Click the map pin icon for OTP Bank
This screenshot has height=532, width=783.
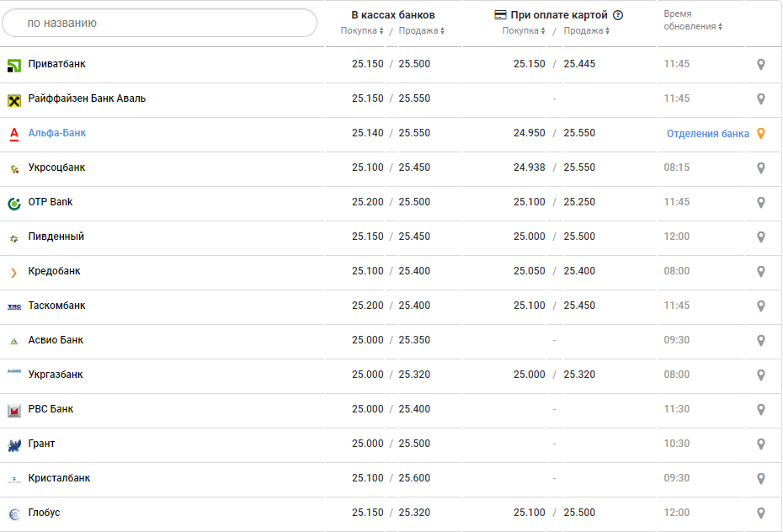(761, 203)
